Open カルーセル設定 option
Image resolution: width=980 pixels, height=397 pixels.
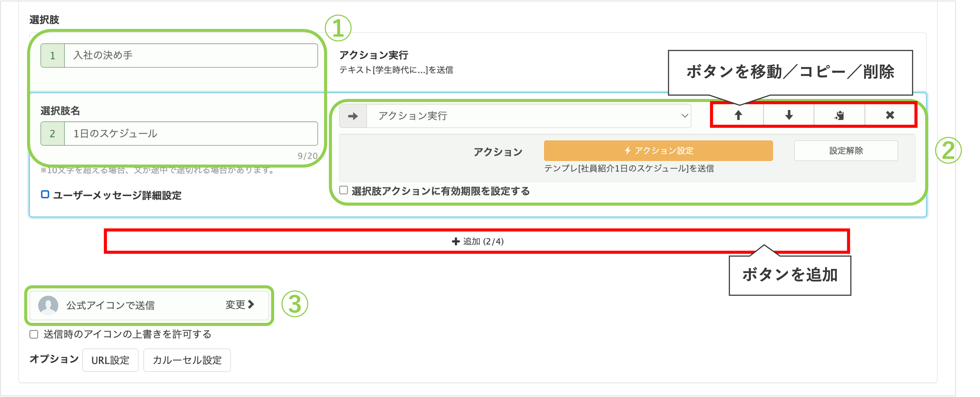pyautogui.click(x=187, y=360)
